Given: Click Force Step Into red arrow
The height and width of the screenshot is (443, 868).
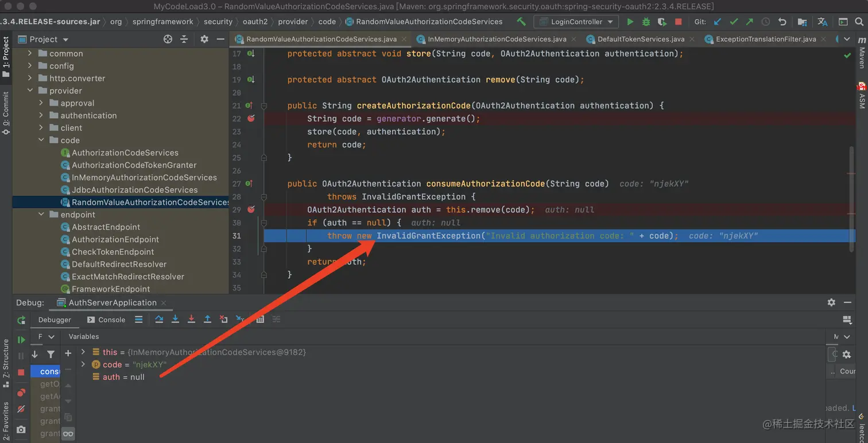Looking at the screenshot, I should (191, 320).
